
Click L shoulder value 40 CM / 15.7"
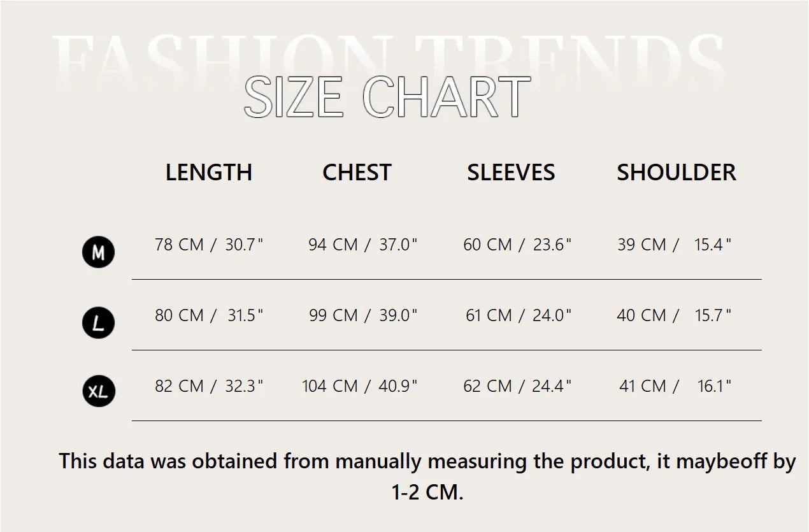coord(674,315)
